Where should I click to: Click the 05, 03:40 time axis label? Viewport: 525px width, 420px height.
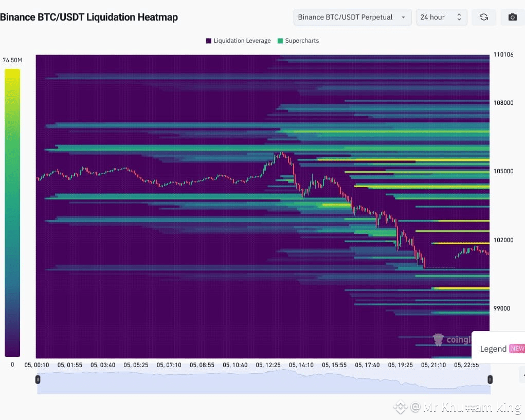pyautogui.click(x=103, y=365)
